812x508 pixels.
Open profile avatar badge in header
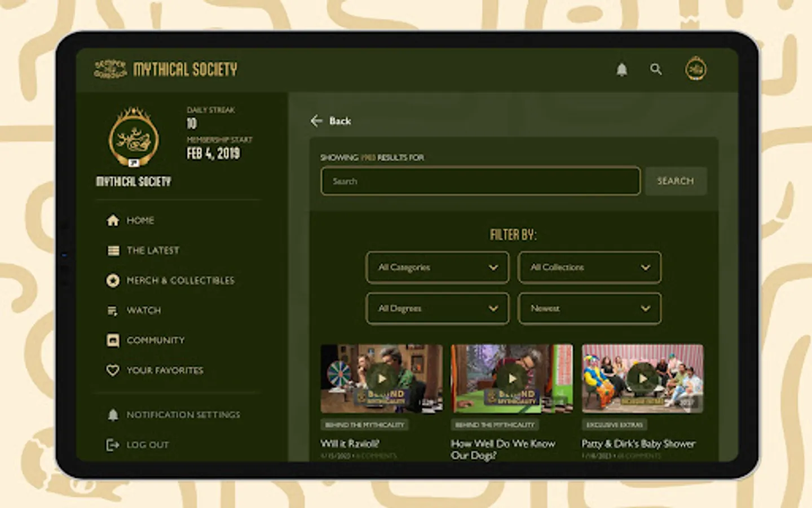696,69
